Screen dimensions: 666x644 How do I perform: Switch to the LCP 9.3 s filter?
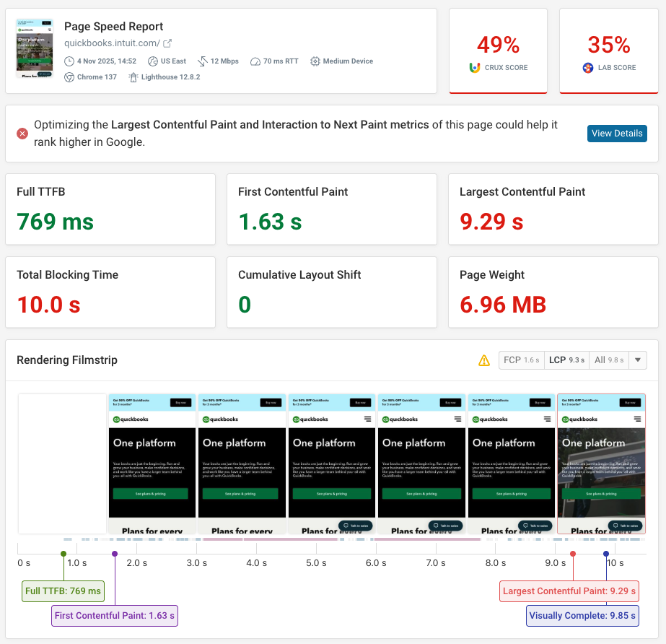click(x=565, y=360)
